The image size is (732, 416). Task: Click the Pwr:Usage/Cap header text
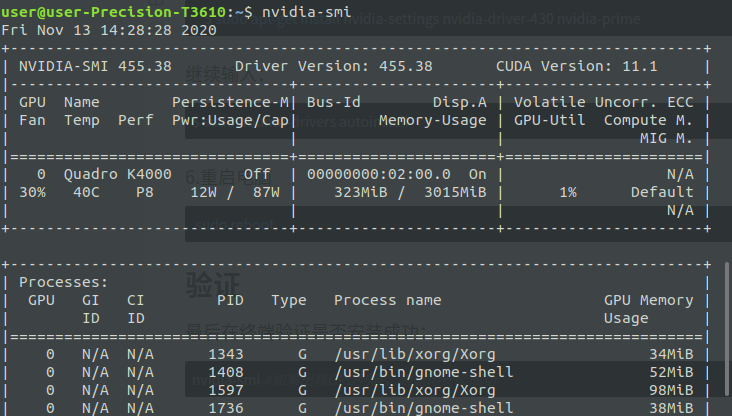pyautogui.click(x=231, y=120)
